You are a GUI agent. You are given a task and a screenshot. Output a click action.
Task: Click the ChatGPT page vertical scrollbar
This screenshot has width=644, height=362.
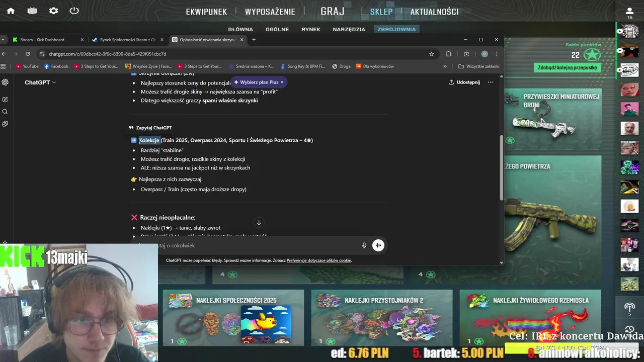point(501,167)
